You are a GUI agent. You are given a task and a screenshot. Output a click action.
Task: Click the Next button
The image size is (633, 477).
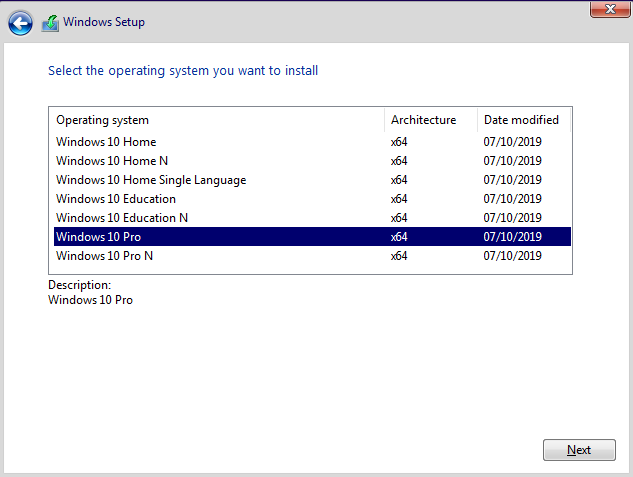[x=579, y=450]
